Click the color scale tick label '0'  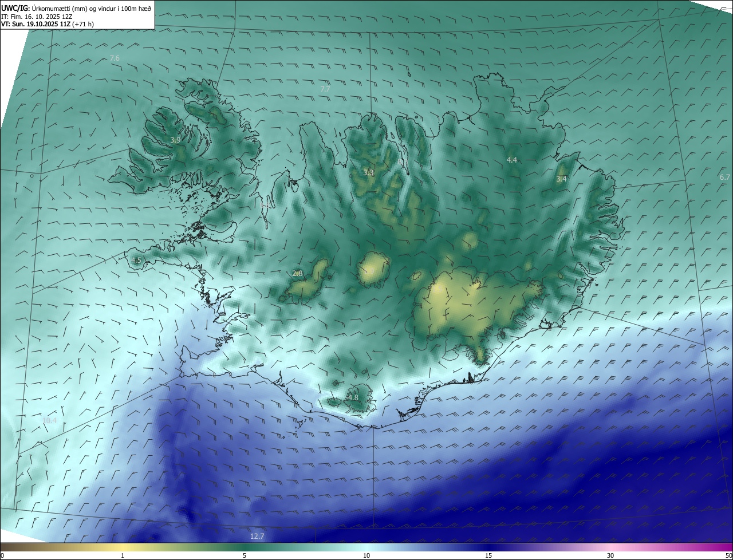[2, 555]
